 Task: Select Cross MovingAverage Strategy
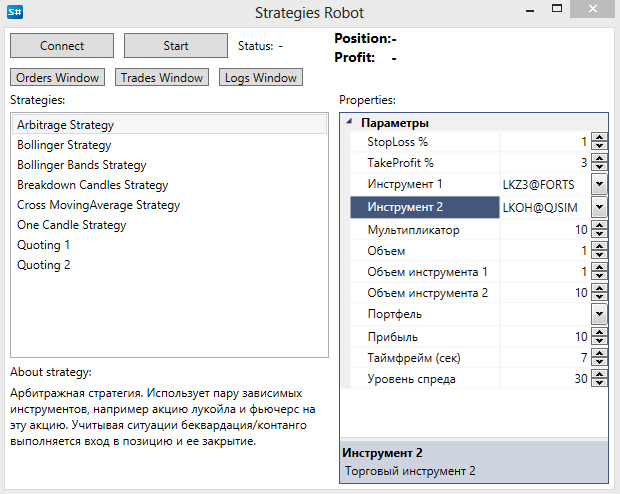coord(98,205)
